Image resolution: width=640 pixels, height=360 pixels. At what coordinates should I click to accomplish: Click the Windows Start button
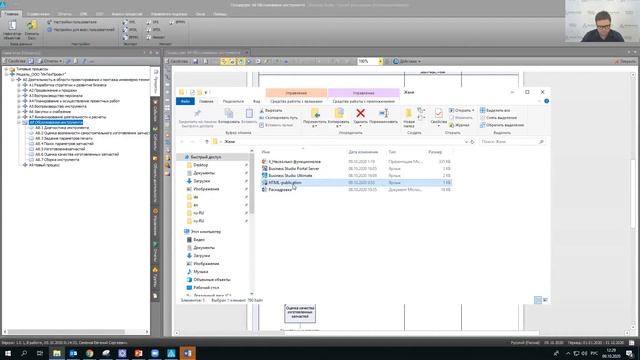pos(8,353)
